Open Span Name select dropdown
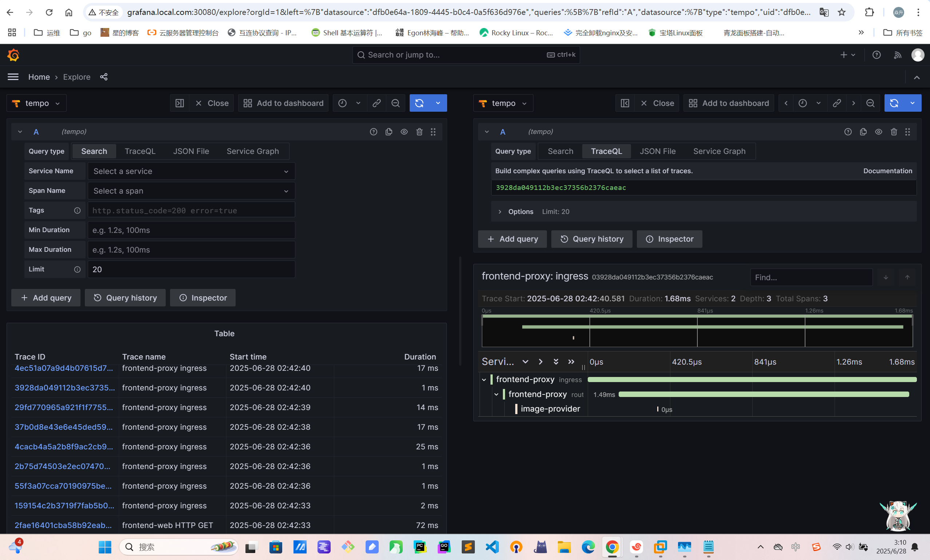Image resolution: width=930 pixels, height=560 pixels. click(192, 191)
